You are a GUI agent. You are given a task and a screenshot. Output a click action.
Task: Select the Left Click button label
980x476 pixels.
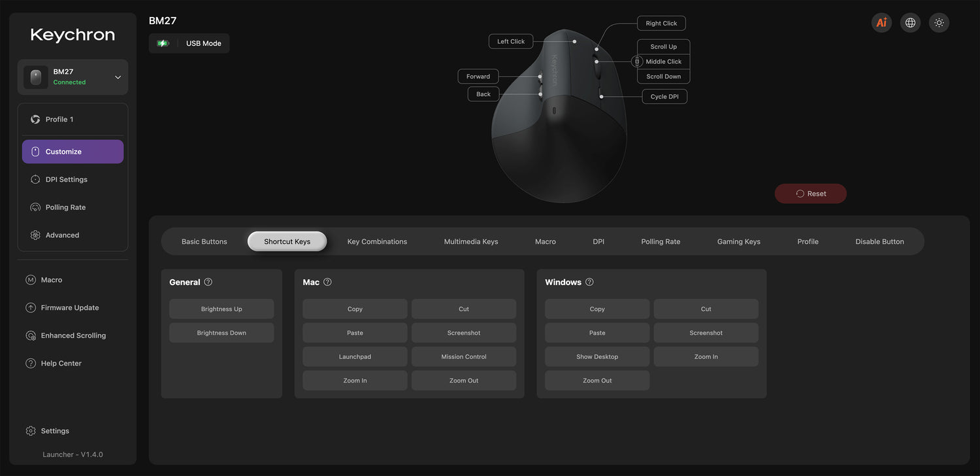[x=511, y=41]
